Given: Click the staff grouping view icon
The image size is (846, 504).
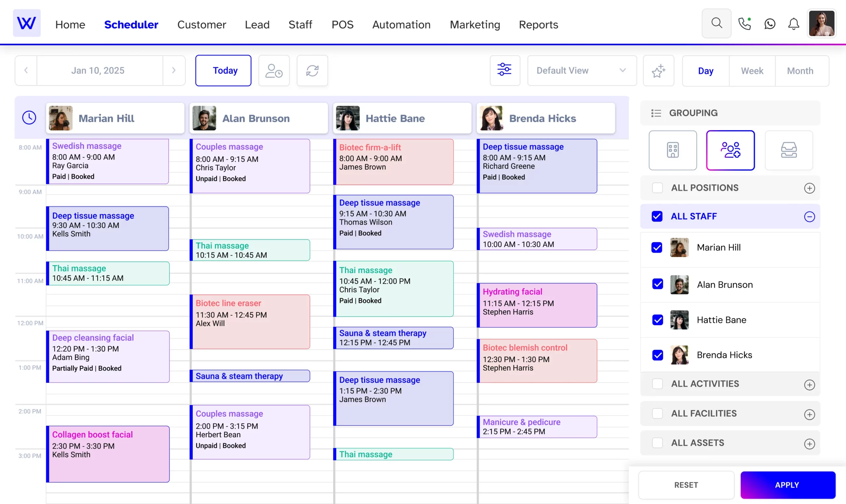Looking at the screenshot, I should [x=731, y=149].
